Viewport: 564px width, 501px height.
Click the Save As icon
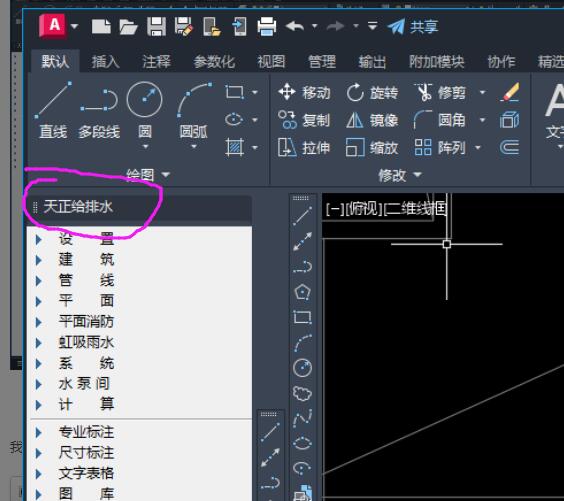[184, 27]
